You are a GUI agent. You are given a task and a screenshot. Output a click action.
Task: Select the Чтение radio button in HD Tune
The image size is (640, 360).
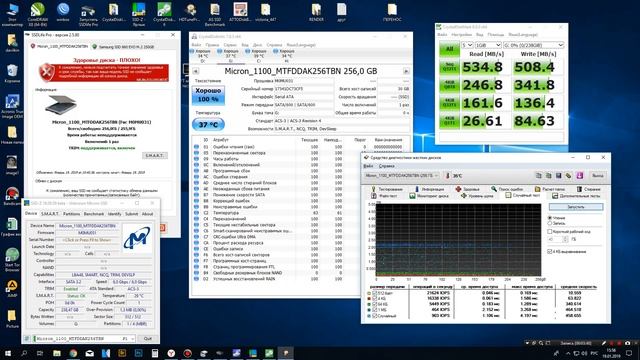point(550,218)
